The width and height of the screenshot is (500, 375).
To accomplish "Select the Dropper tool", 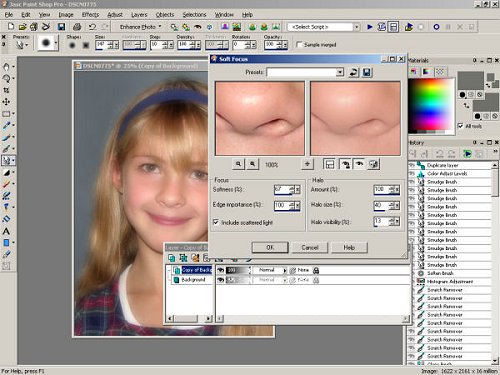I will click(x=6, y=125).
